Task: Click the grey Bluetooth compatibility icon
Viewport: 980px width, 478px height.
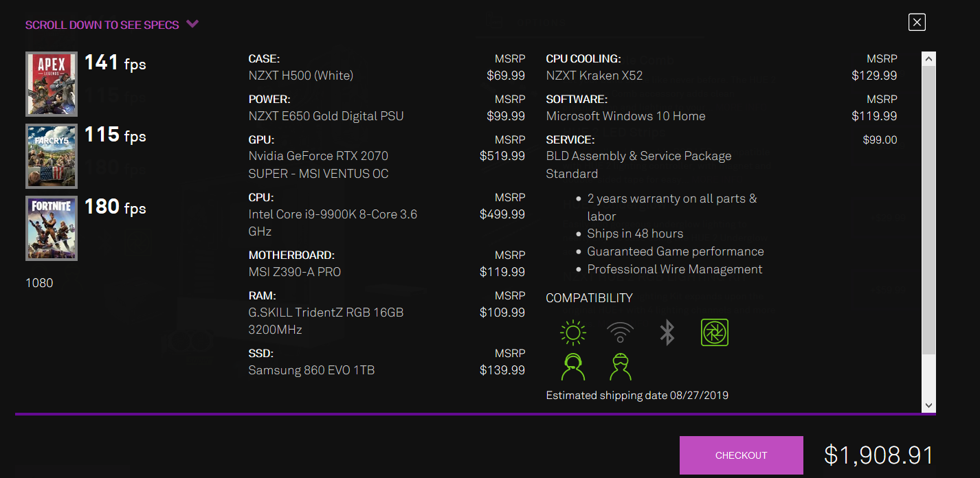Action: tap(667, 333)
